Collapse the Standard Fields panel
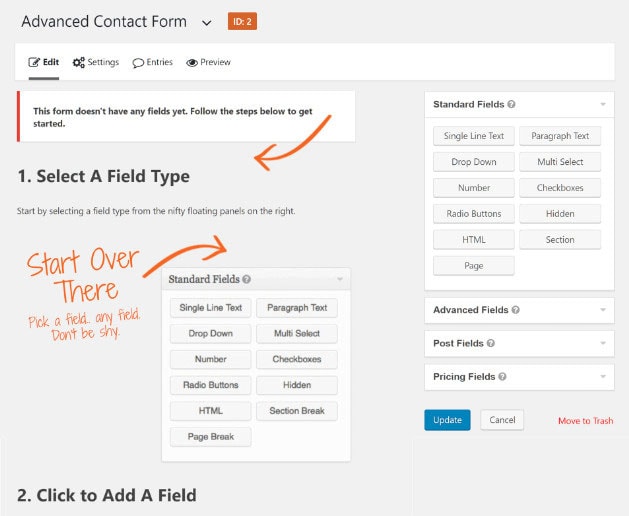 click(x=602, y=104)
